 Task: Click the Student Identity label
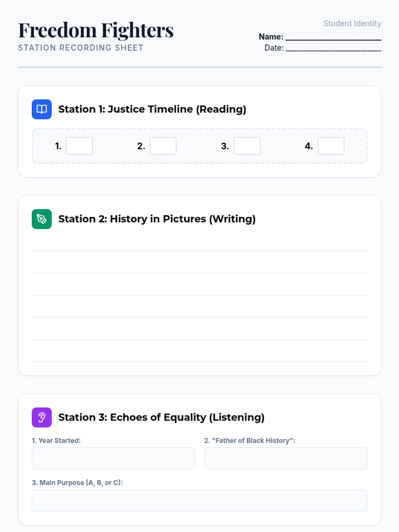pos(352,23)
